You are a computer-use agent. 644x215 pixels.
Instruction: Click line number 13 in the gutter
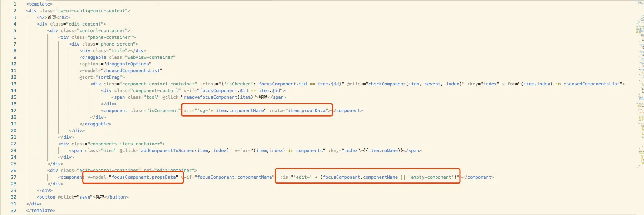tap(14, 84)
